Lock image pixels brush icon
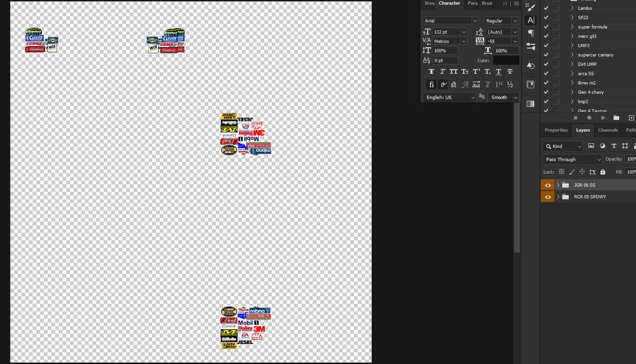The height and width of the screenshot is (364, 636). point(572,172)
